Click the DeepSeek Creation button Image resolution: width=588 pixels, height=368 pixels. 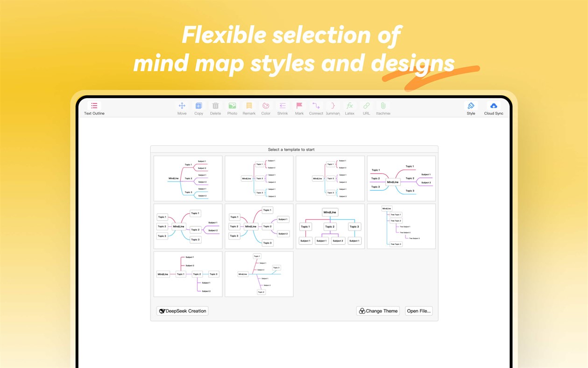182,310
